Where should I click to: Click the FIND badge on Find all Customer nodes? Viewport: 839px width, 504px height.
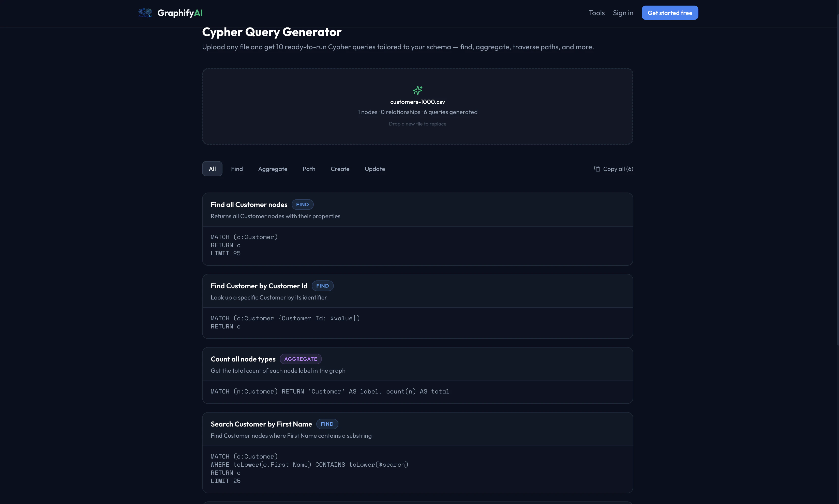(x=302, y=204)
